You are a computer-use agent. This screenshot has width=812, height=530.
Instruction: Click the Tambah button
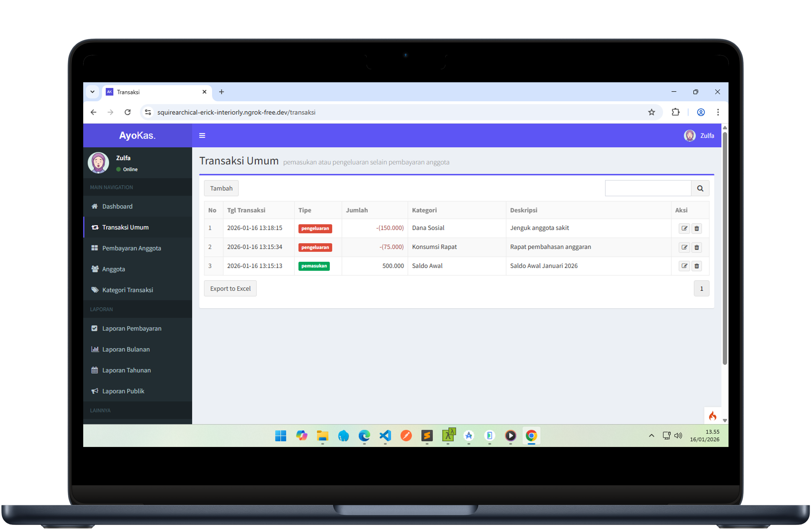tap(221, 188)
